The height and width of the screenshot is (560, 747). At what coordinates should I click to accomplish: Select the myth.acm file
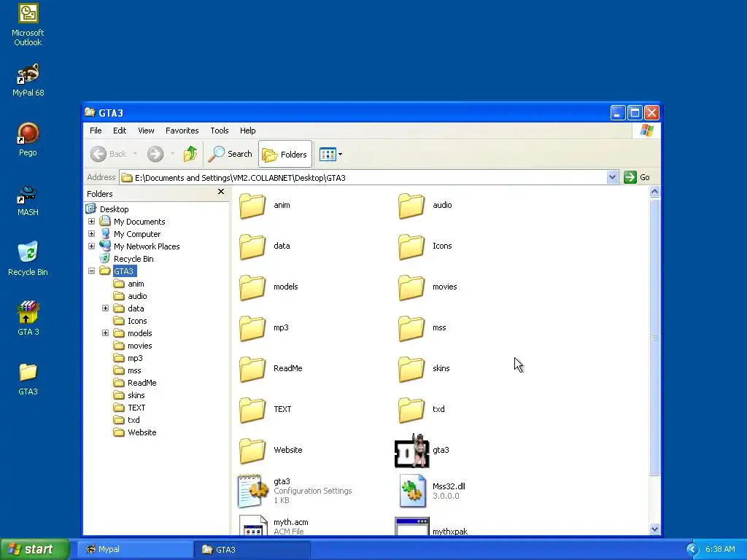[274, 525]
